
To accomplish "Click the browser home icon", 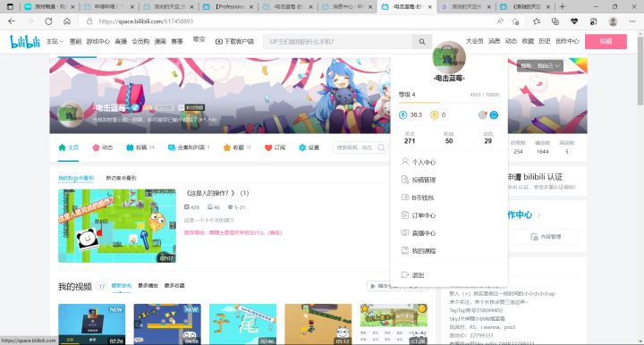I will (x=67, y=21).
